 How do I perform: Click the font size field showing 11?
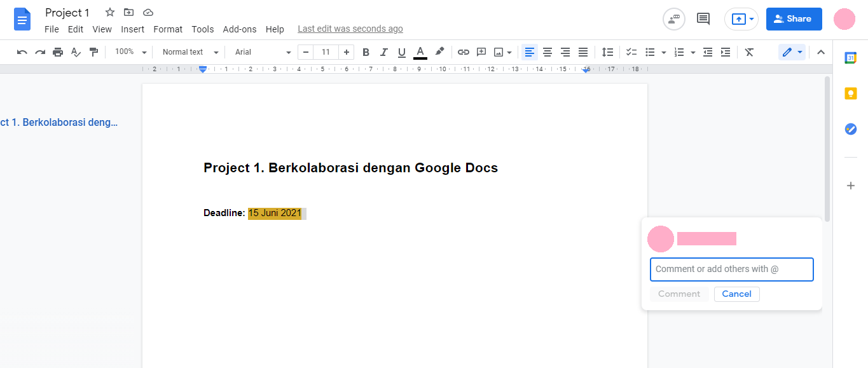326,52
